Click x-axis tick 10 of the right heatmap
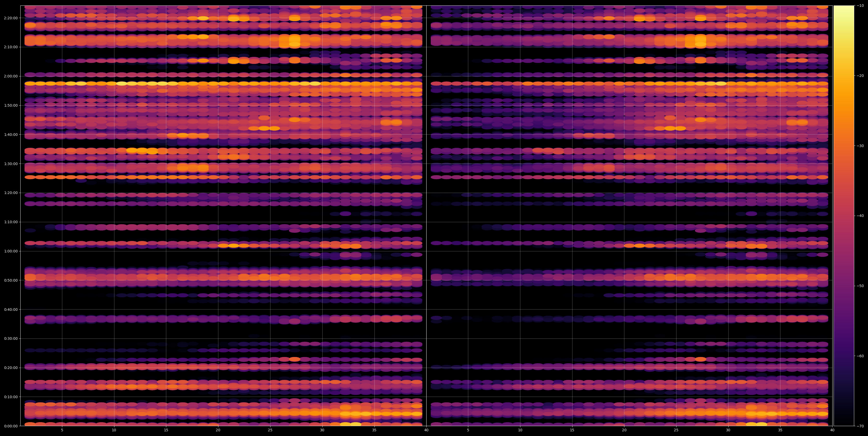 (x=520, y=430)
